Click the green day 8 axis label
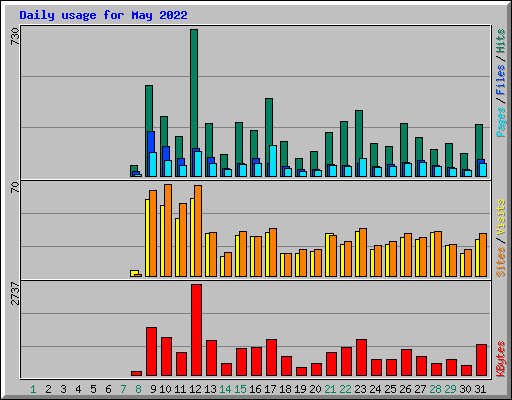Screen dimensions: 512x400 point(138,389)
